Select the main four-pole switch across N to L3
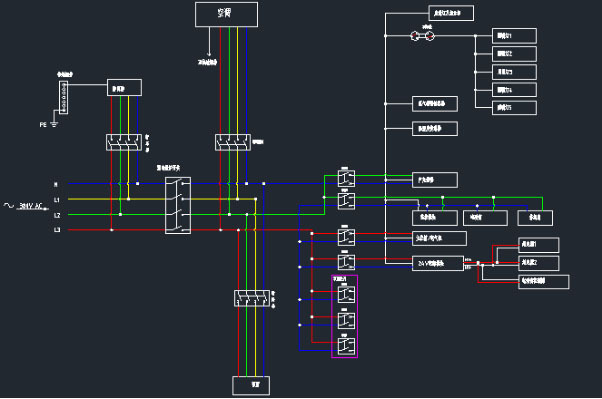The width and height of the screenshot is (602, 399). (x=178, y=205)
